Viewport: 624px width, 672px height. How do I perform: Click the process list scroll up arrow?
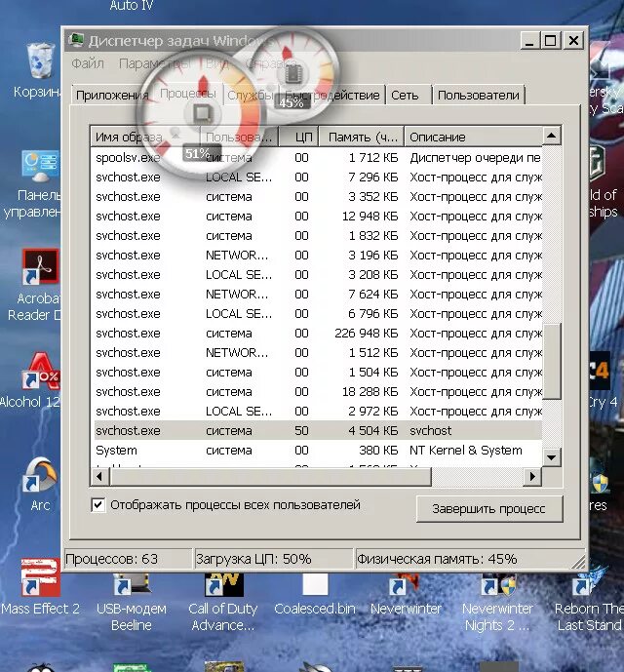[552, 137]
